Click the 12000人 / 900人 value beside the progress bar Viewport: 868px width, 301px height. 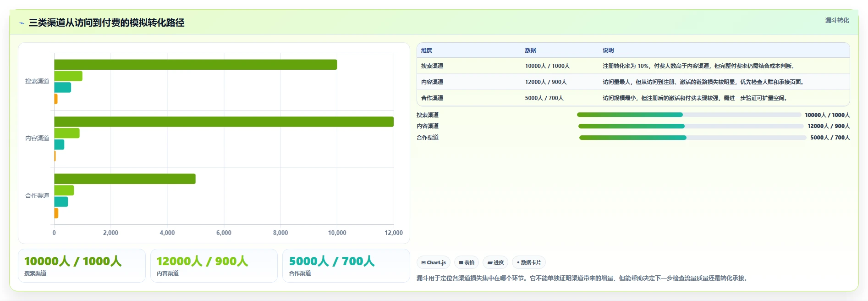pyautogui.click(x=829, y=126)
